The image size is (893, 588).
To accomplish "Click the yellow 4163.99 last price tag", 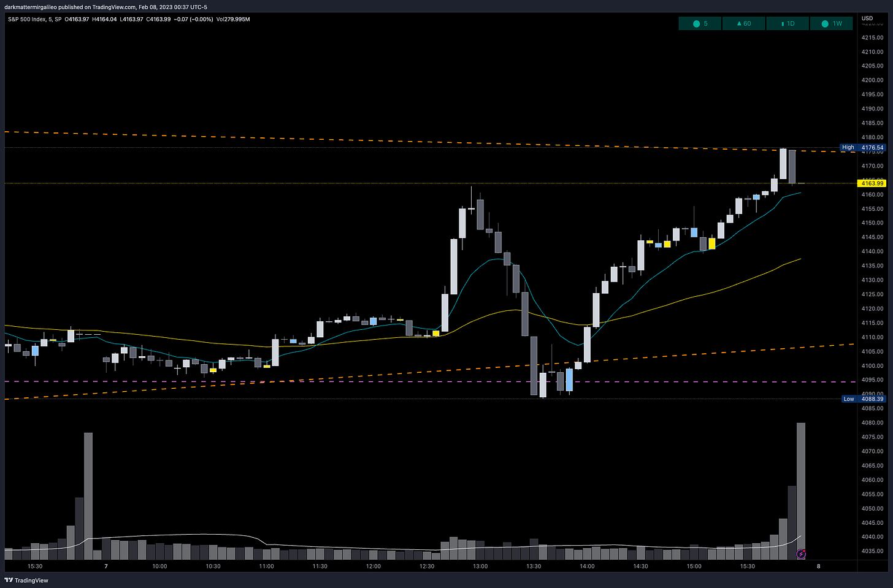I will point(872,183).
